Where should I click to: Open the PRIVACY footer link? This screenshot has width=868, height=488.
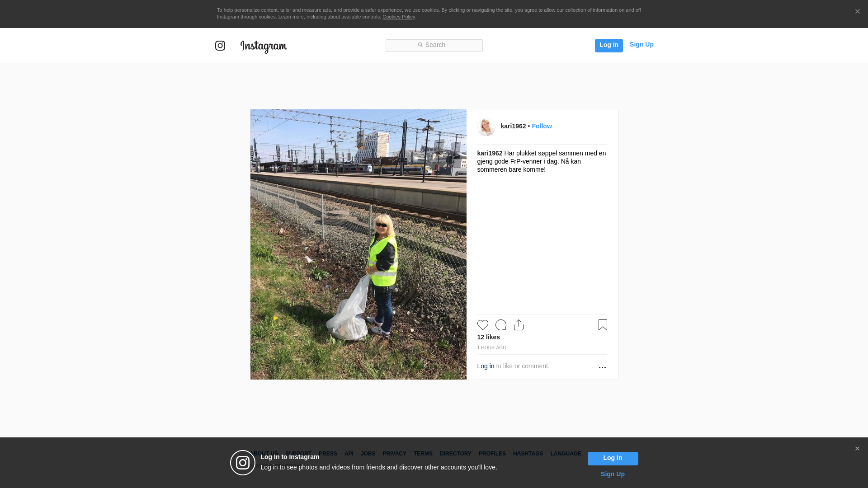(394, 454)
